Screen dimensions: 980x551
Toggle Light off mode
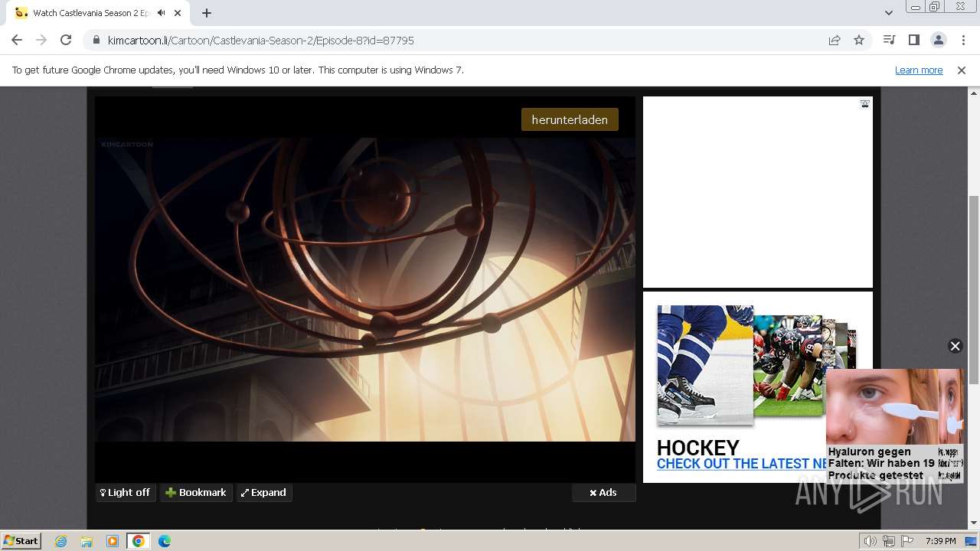coord(126,493)
